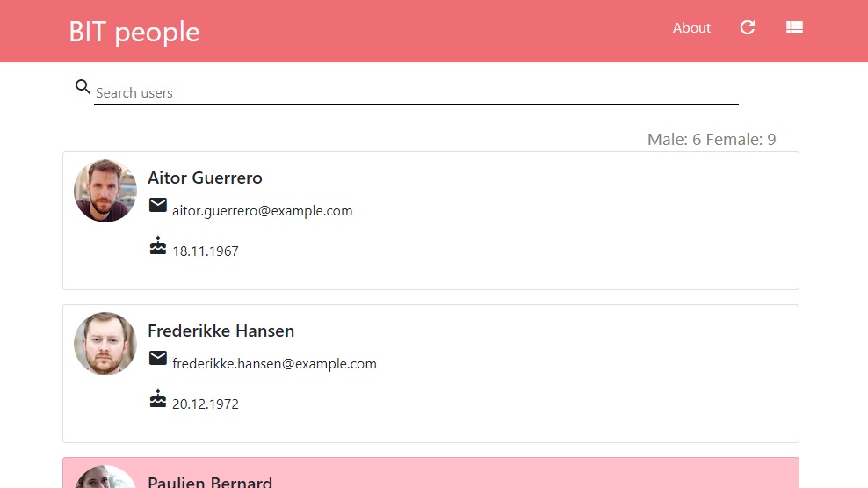Click the Frederikke Hansen name heading
Screen dimensions: 868x488
click(x=221, y=331)
